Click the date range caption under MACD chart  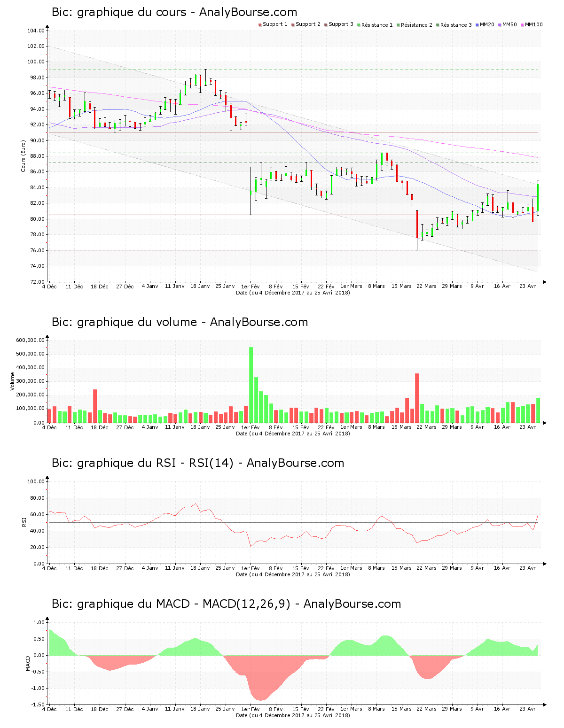293,715
